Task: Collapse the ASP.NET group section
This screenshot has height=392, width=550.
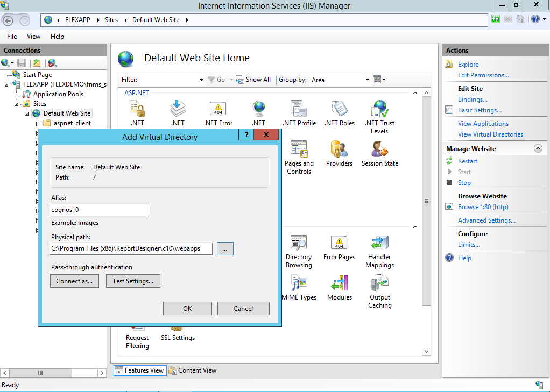Action: tap(415, 93)
